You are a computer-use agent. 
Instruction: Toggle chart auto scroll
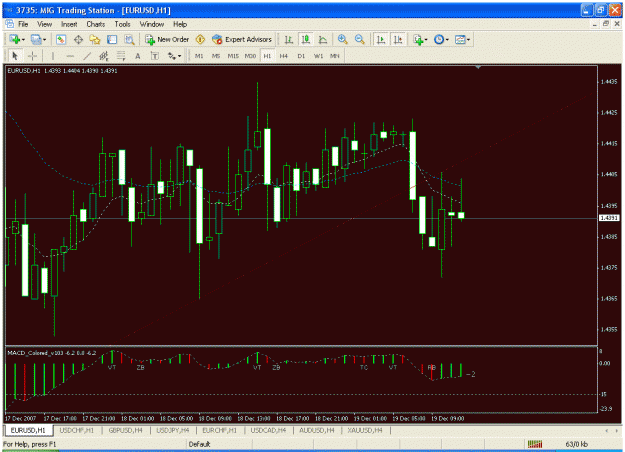381,39
